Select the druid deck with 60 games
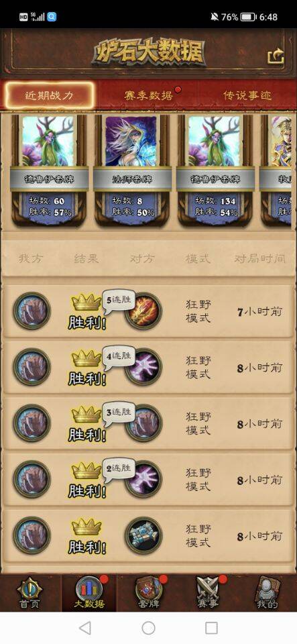297x644 pixels. pos(49,170)
